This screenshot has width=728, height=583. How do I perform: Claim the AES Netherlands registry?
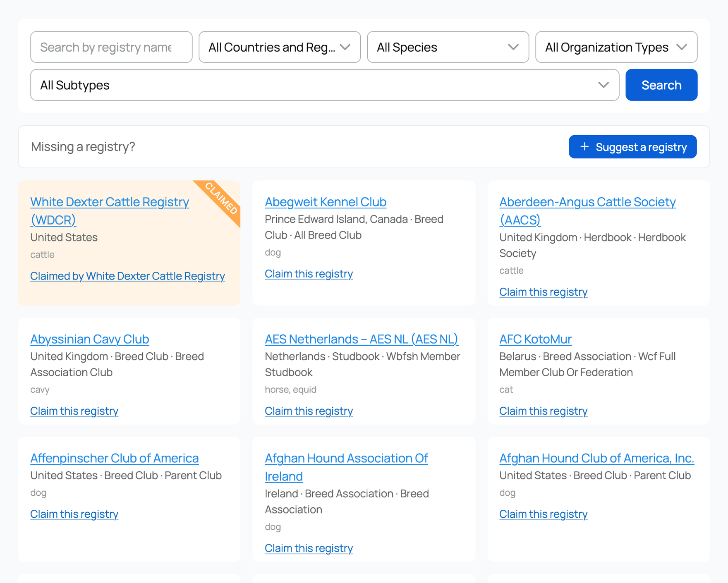[x=309, y=411]
